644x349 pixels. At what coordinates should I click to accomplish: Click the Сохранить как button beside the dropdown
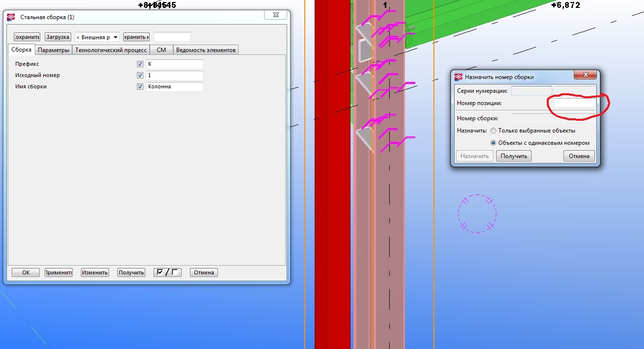136,37
